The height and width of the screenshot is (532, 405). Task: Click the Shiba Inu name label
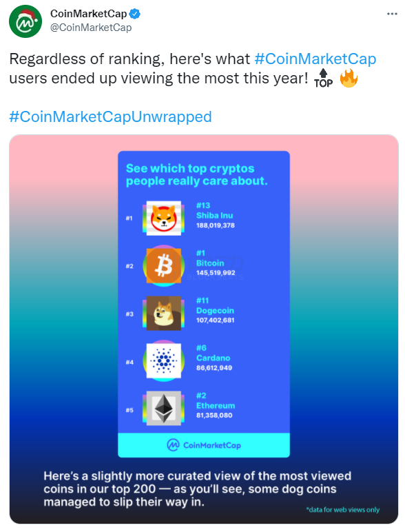pos(215,216)
